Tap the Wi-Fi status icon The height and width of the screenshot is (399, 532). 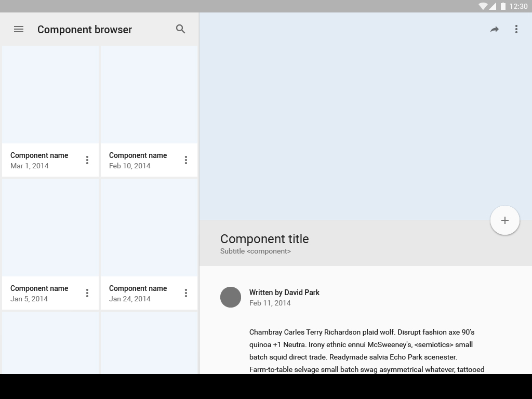483,6
